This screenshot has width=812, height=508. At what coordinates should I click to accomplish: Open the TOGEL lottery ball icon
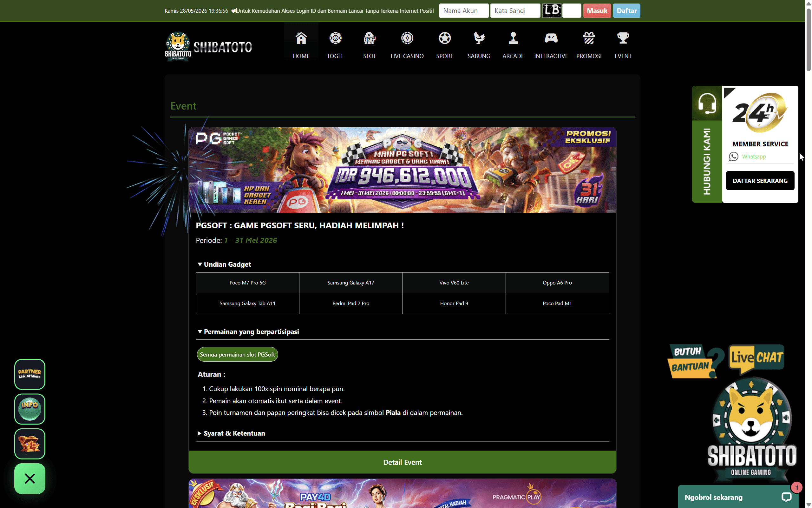coord(335,38)
